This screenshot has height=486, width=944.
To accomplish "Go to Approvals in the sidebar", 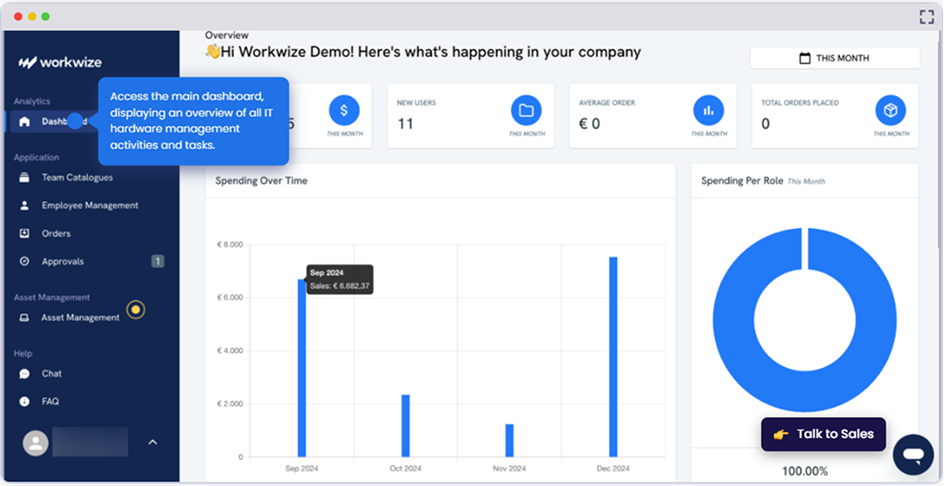I will pos(62,262).
